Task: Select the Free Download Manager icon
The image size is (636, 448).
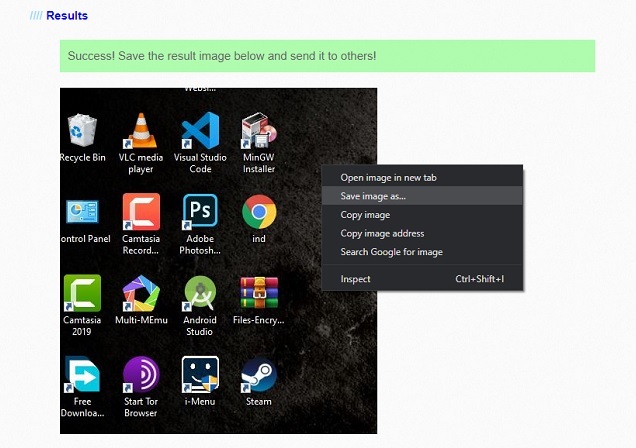Action: click(x=82, y=374)
